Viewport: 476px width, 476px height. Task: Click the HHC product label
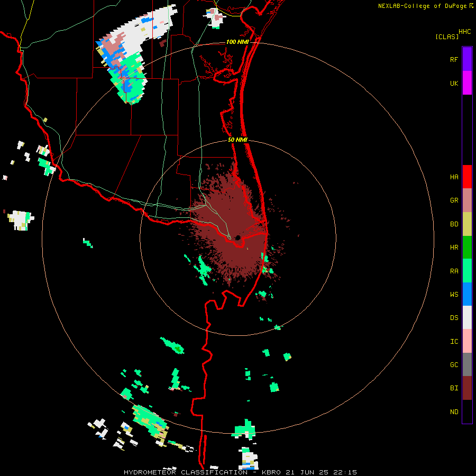[x=464, y=32]
